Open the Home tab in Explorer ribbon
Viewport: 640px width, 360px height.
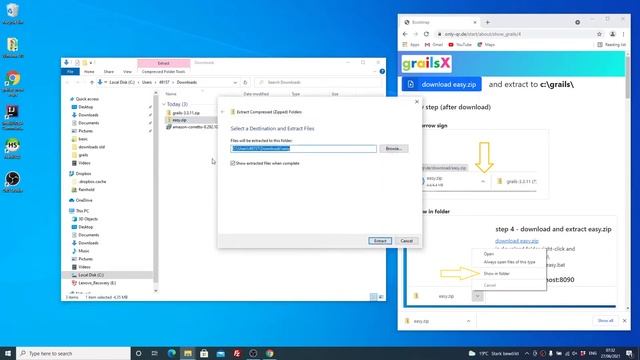coord(89,71)
